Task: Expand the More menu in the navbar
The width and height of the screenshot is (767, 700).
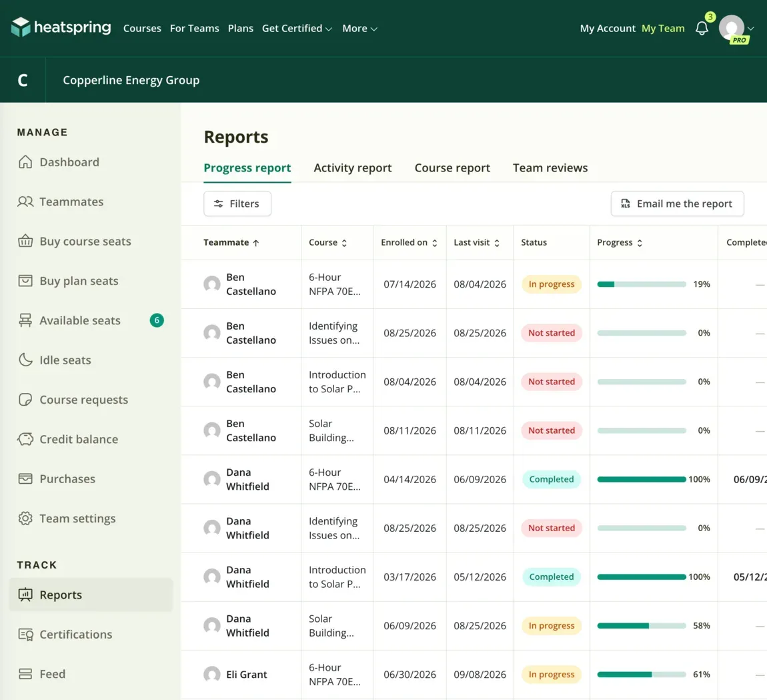Action: 359,29
